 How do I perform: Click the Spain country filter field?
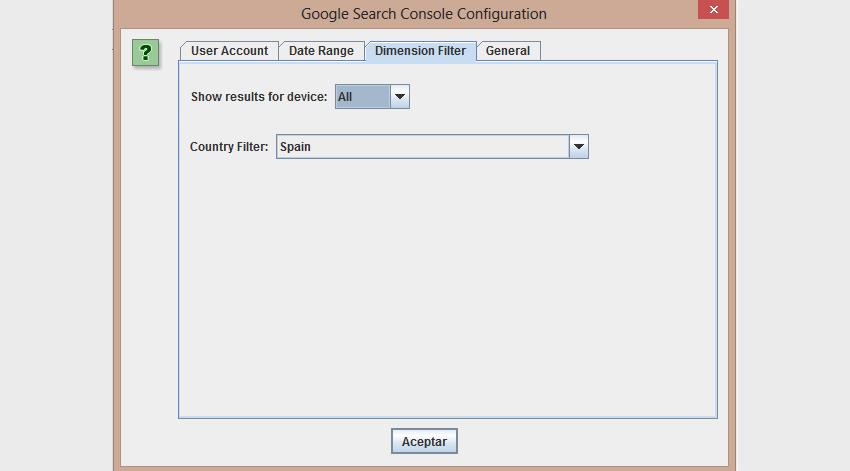(x=423, y=146)
